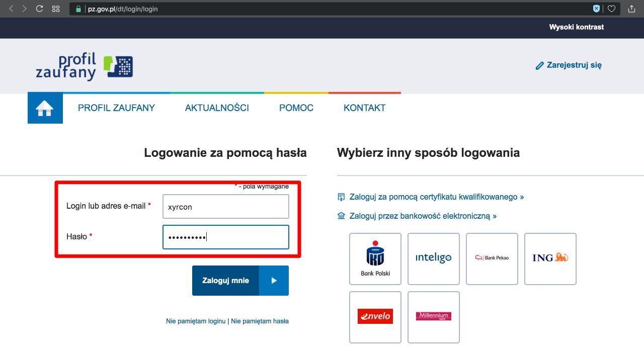
Task: Select the PKO Bank Polski login tile
Action: [x=375, y=258]
